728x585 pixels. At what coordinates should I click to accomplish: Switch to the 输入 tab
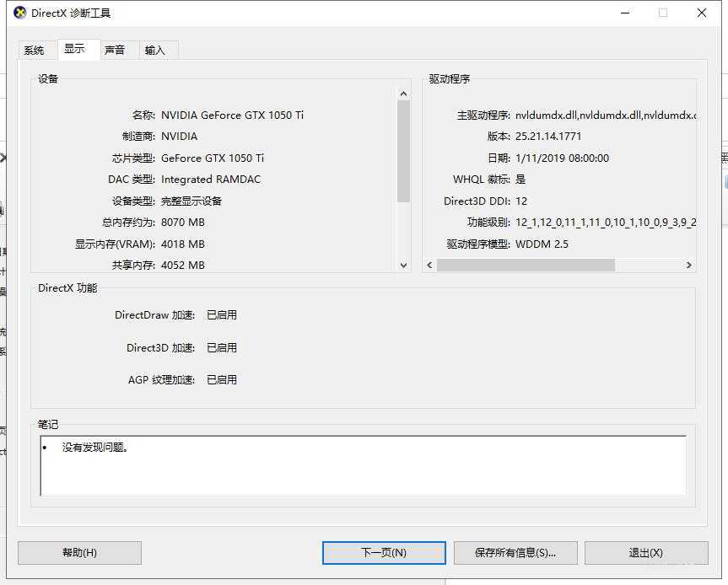(156, 50)
